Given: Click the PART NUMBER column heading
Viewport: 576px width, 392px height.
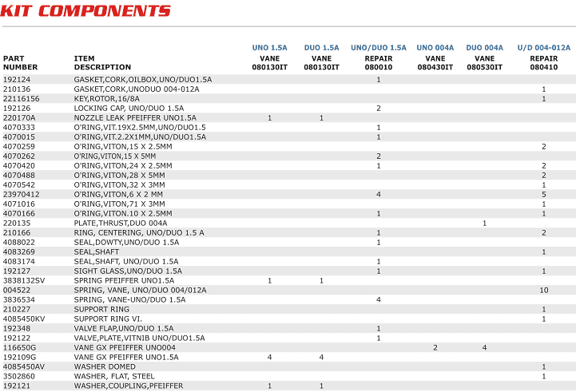Looking at the screenshot, I should (x=20, y=63).
